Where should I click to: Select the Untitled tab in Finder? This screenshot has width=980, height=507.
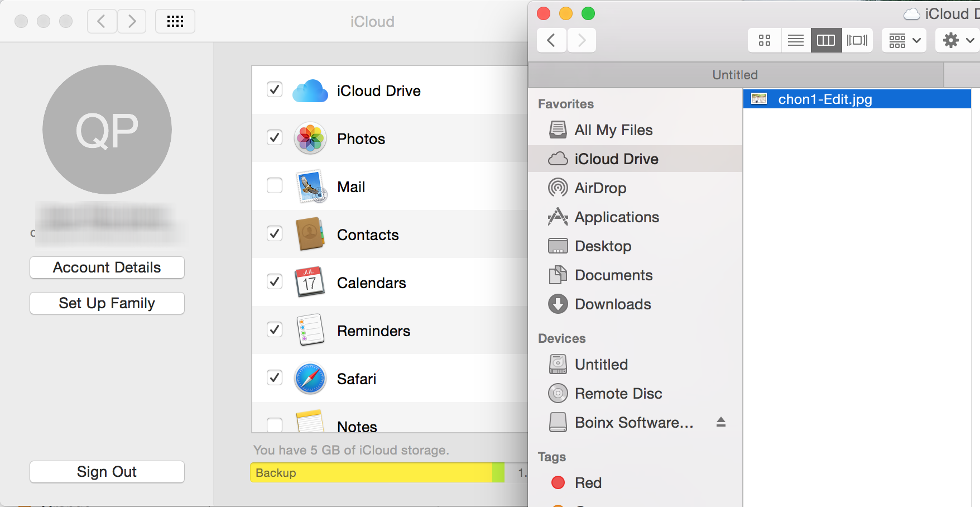(736, 75)
